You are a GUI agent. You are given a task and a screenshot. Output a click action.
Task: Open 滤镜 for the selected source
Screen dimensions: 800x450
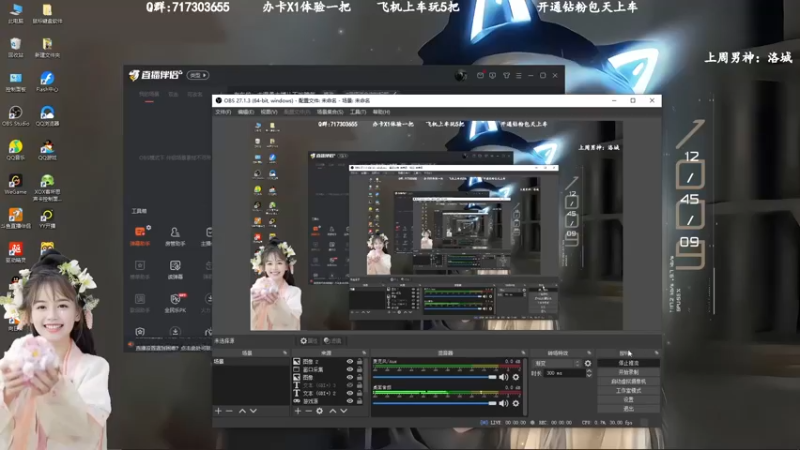(x=333, y=341)
